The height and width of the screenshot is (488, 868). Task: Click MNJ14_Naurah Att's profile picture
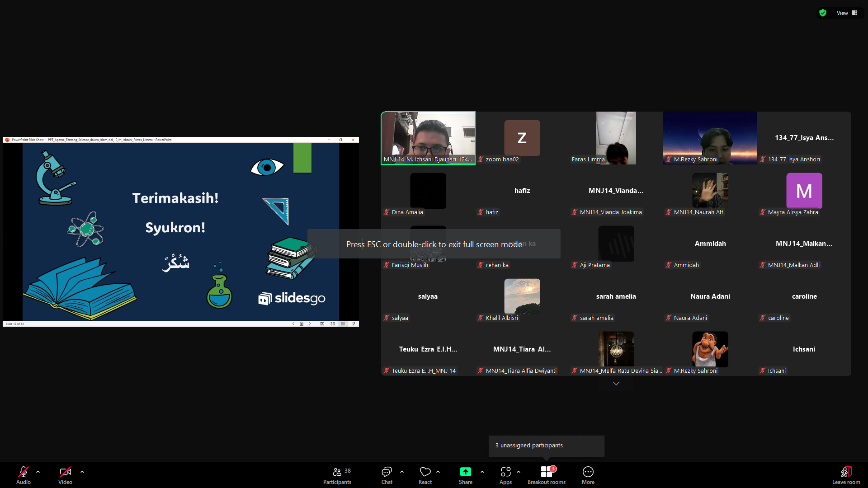coord(710,191)
